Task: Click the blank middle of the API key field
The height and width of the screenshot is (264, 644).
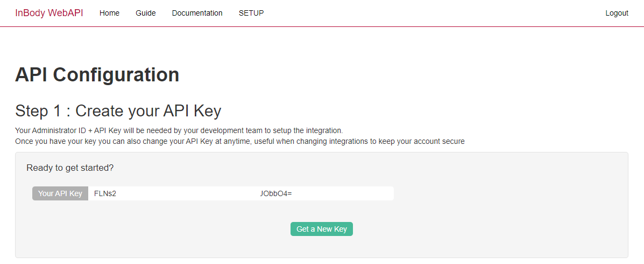Action: (x=188, y=193)
